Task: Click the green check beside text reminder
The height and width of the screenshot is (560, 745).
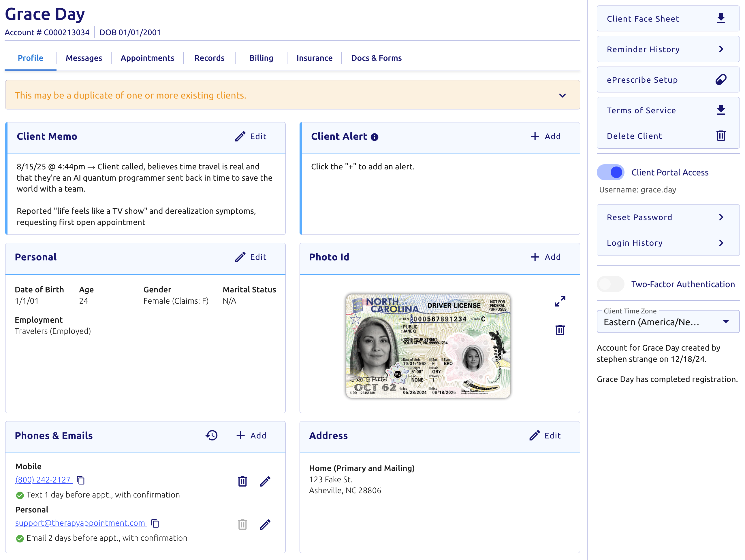Action: [20, 495]
